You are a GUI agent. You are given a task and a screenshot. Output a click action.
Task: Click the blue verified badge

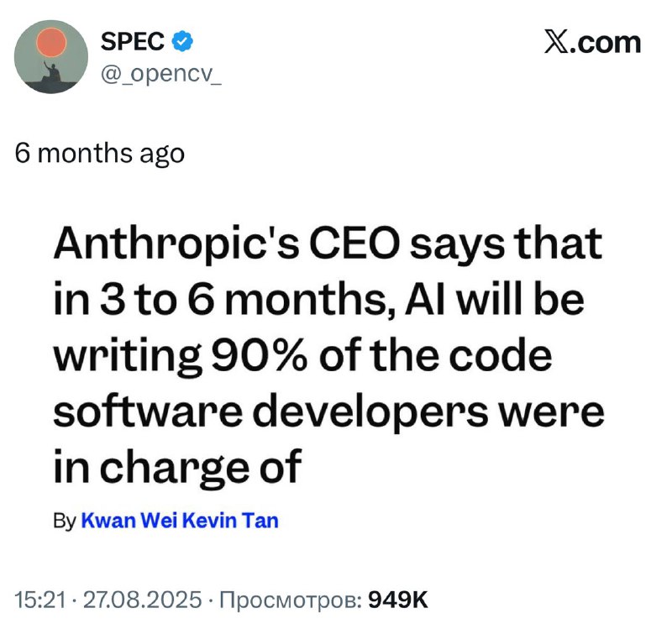(182, 41)
